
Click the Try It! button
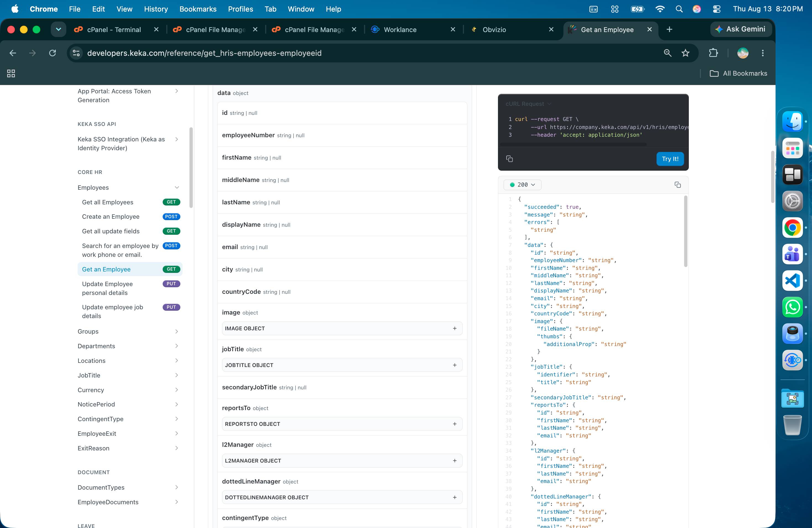point(670,159)
